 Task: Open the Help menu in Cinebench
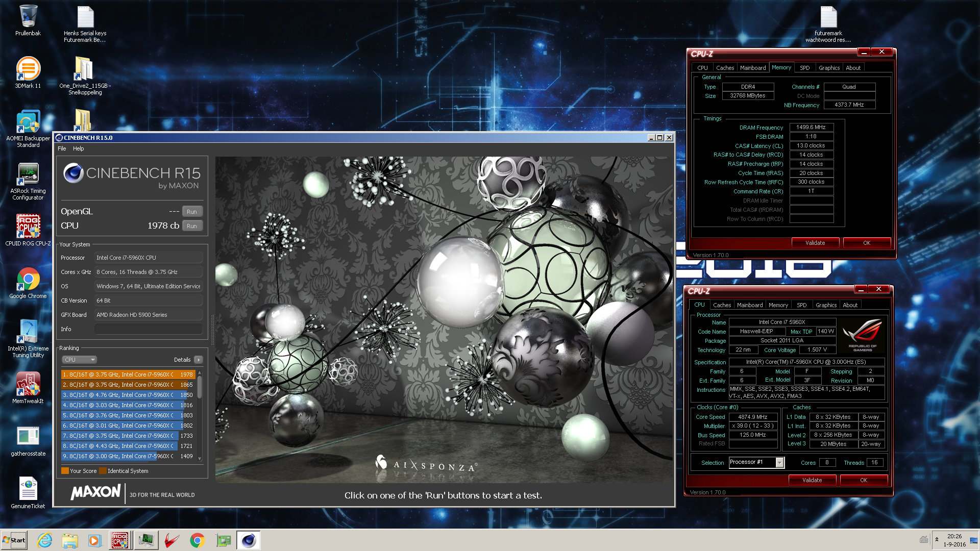(x=78, y=148)
